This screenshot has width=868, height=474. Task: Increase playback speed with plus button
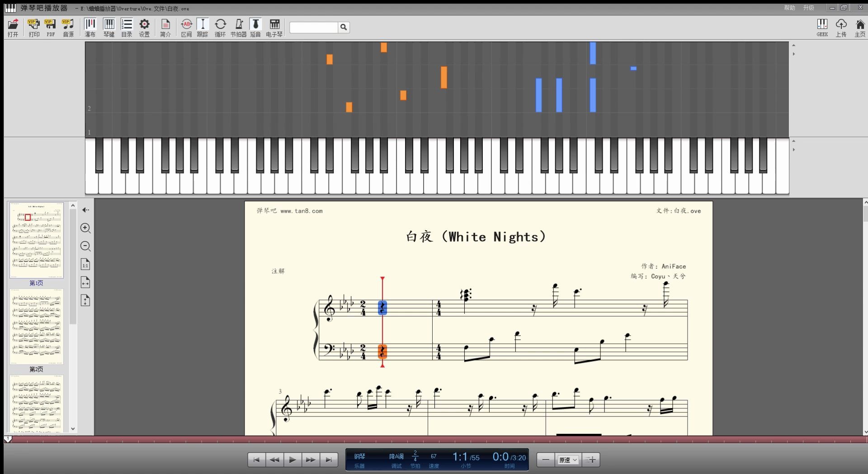pos(591,460)
